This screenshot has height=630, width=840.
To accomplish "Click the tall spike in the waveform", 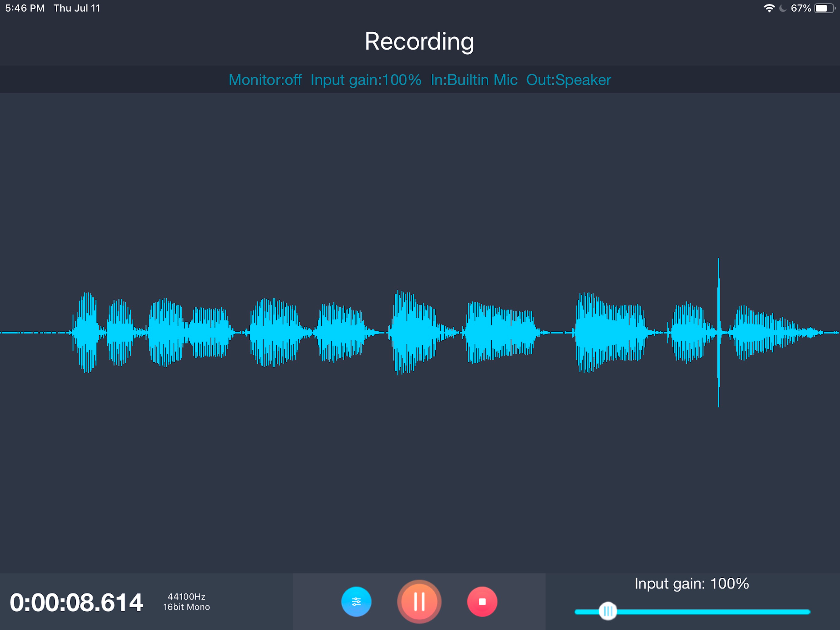I will coord(718,304).
